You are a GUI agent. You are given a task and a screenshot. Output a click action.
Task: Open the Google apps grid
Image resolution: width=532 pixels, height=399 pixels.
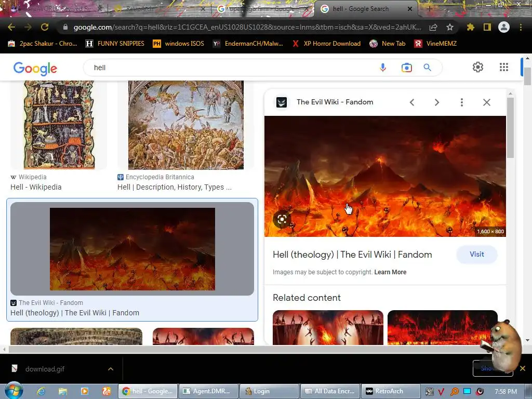[504, 67]
